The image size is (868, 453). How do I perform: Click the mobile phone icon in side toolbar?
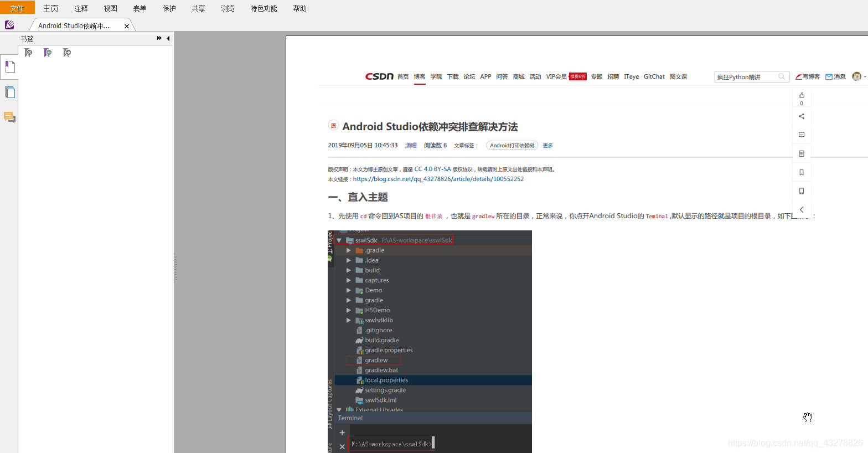802,191
